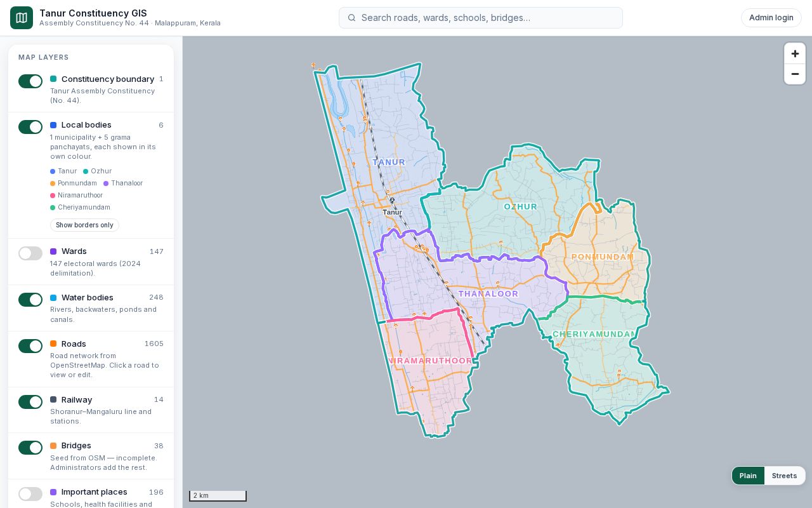The image size is (812, 508).
Task: Click the Wards count 147
Action: (x=157, y=252)
